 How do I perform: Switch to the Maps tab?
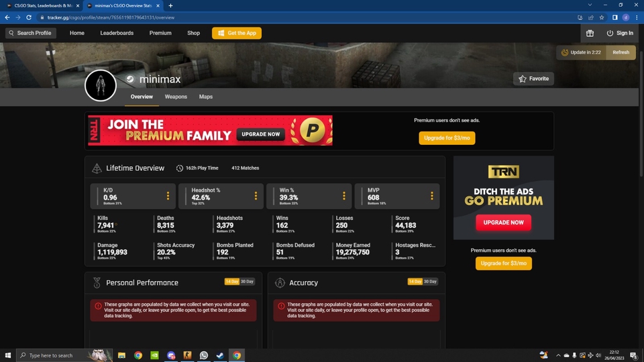206,97
